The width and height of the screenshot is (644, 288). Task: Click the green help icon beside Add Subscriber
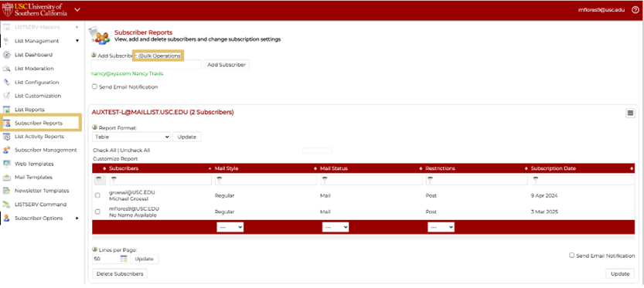coord(94,55)
